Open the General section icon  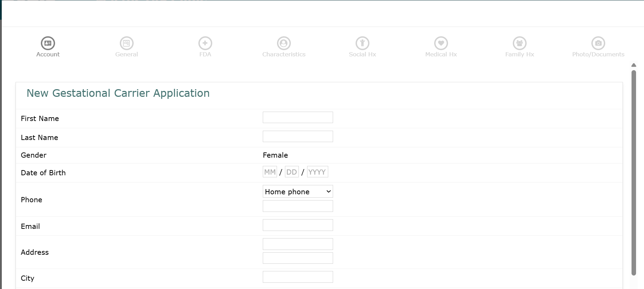(126, 43)
